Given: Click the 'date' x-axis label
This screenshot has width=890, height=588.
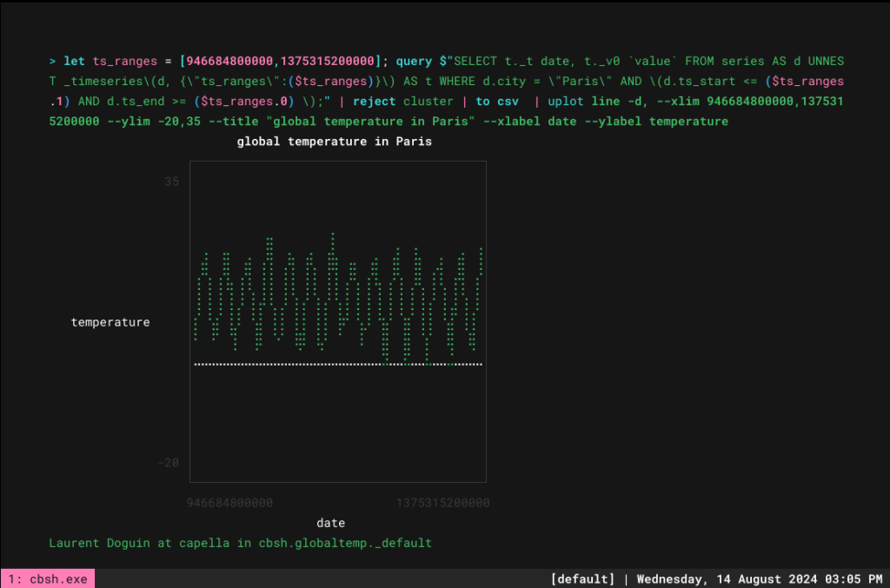Looking at the screenshot, I should [x=331, y=523].
